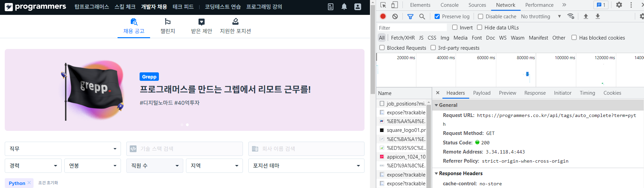Image resolution: width=644 pixels, height=188 pixels.
Task: Open the 포지션 테마 dropdown
Action: coord(306,166)
